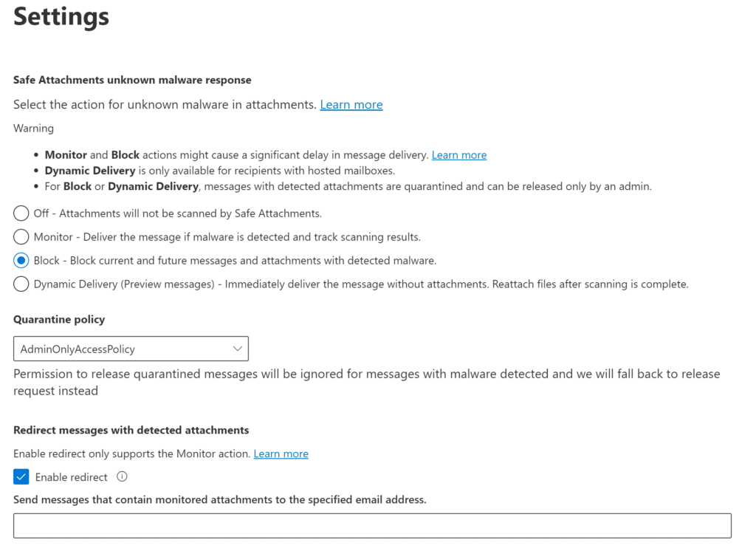756x554 pixels.
Task: Click the Settings page heading
Action: click(x=61, y=16)
